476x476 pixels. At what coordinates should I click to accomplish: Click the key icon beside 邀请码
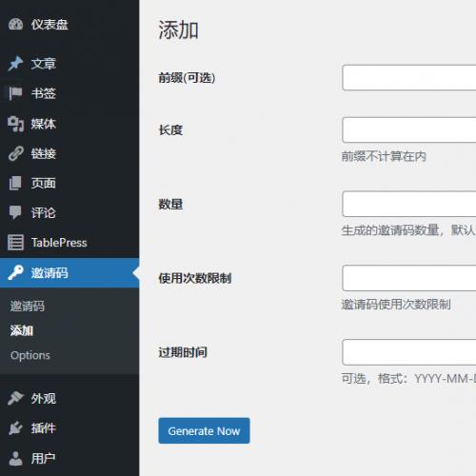(x=15, y=272)
